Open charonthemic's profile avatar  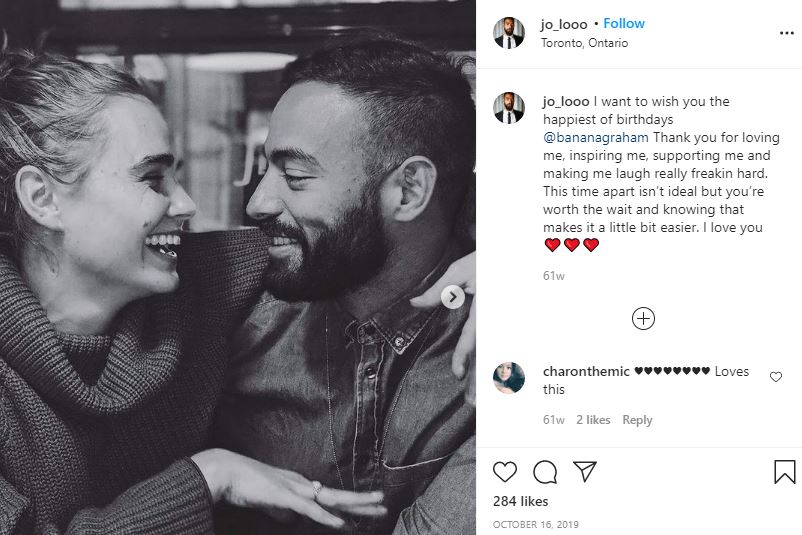click(509, 378)
